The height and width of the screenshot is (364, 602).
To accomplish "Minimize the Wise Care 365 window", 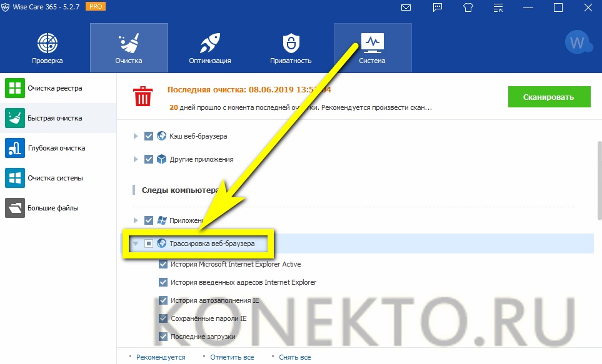I will [x=528, y=7].
